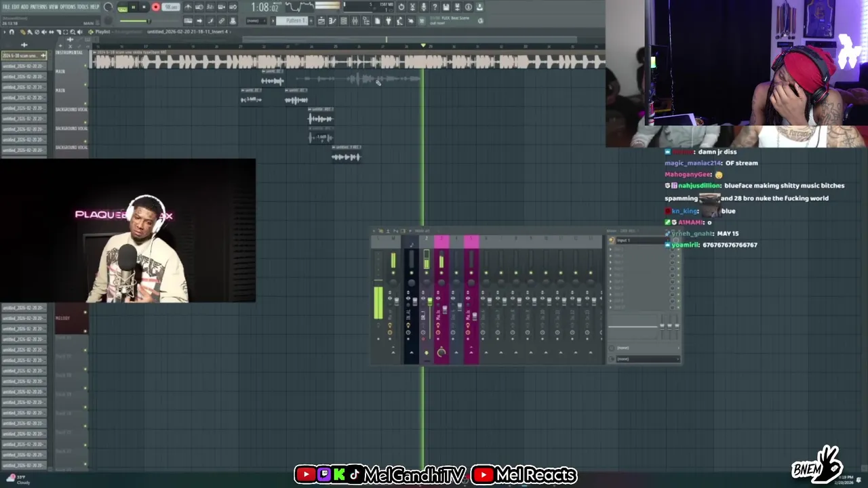Click the help question mark icon
Image resolution: width=868 pixels, height=488 pixels.
[435, 7]
